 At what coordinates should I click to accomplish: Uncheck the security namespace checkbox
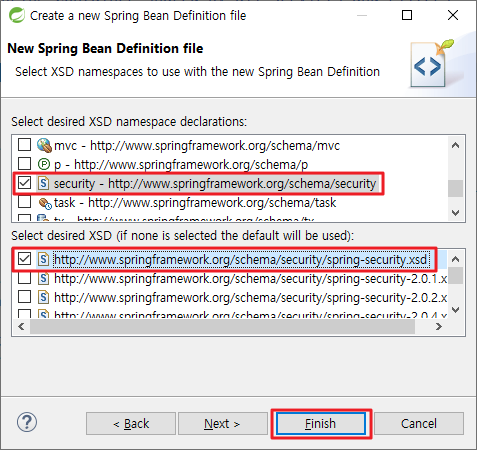(24, 183)
